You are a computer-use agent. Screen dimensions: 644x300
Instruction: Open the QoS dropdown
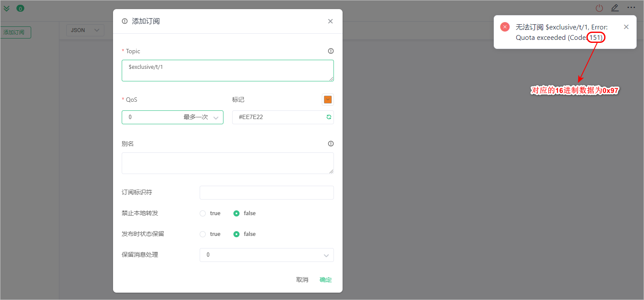[172, 117]
